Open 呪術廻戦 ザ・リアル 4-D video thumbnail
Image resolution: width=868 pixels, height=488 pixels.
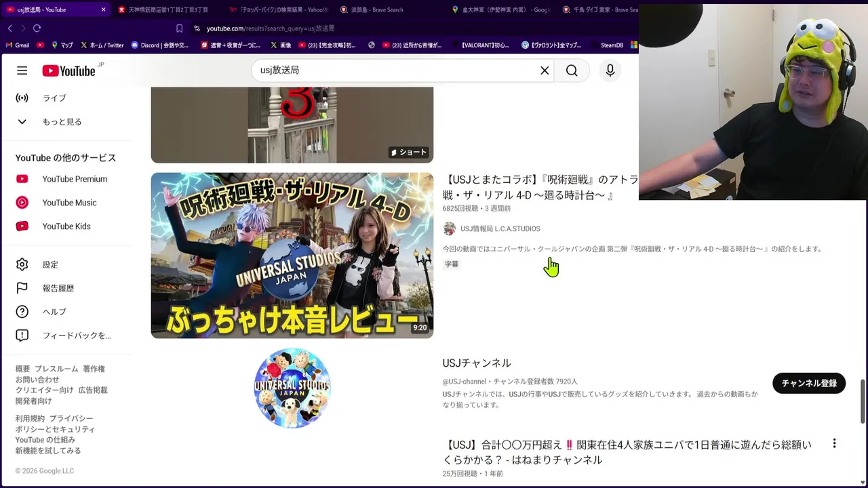[x=292, y=256]
